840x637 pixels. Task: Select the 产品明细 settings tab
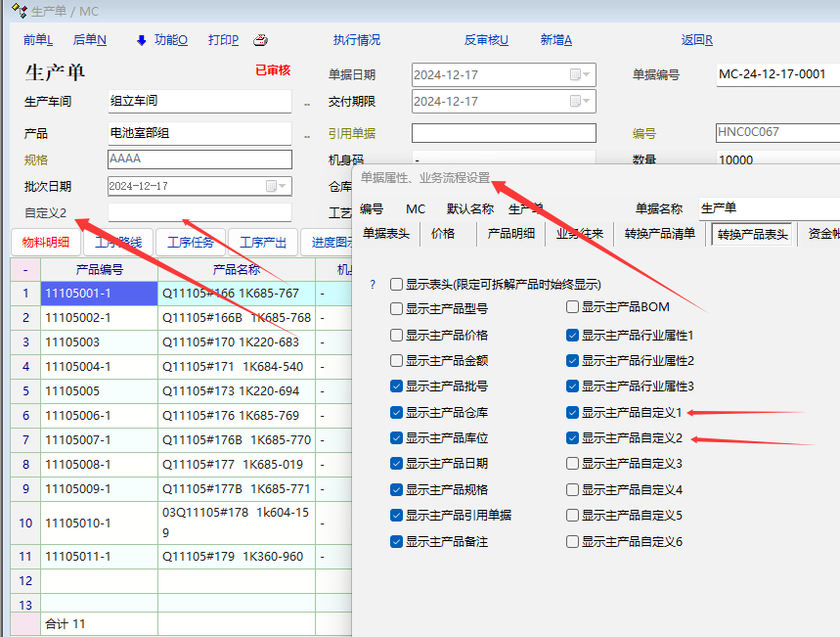[510, 234]
